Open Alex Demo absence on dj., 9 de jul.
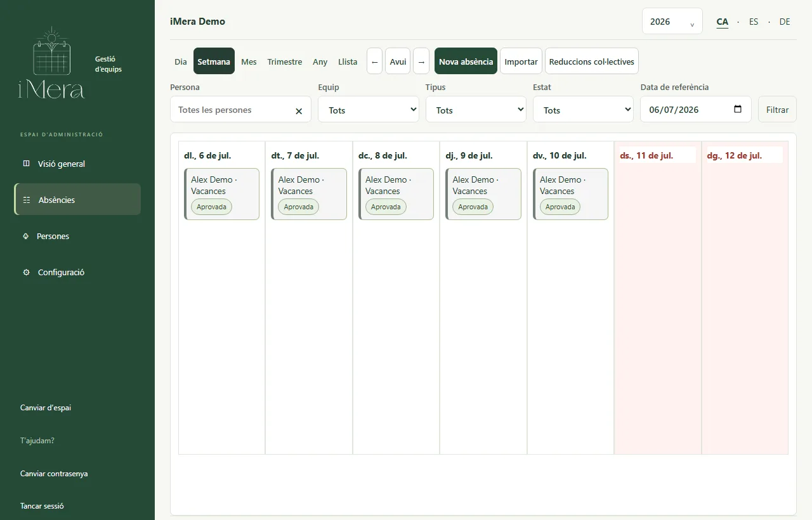812x520 pixels. [x=483, y=194]
